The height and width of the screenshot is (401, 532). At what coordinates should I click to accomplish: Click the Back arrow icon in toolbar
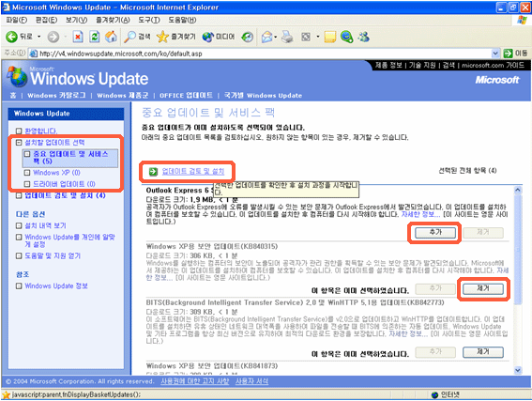point(11,37)
